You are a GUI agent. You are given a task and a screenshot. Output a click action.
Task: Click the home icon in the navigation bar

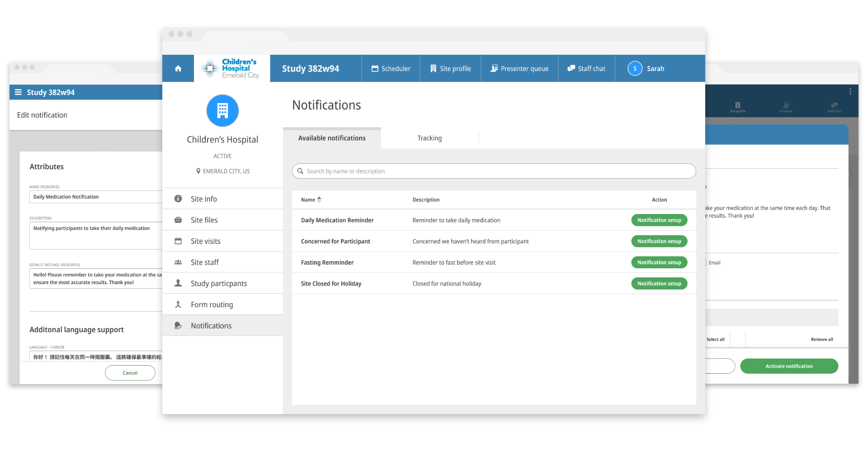[x=178, y=68]
